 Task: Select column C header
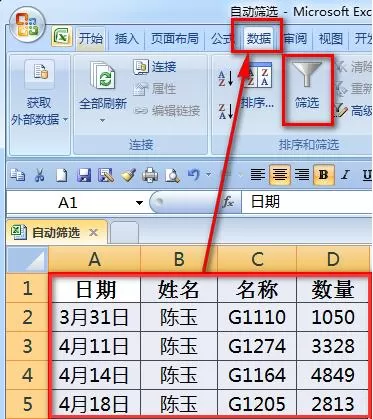click(257, 259)
